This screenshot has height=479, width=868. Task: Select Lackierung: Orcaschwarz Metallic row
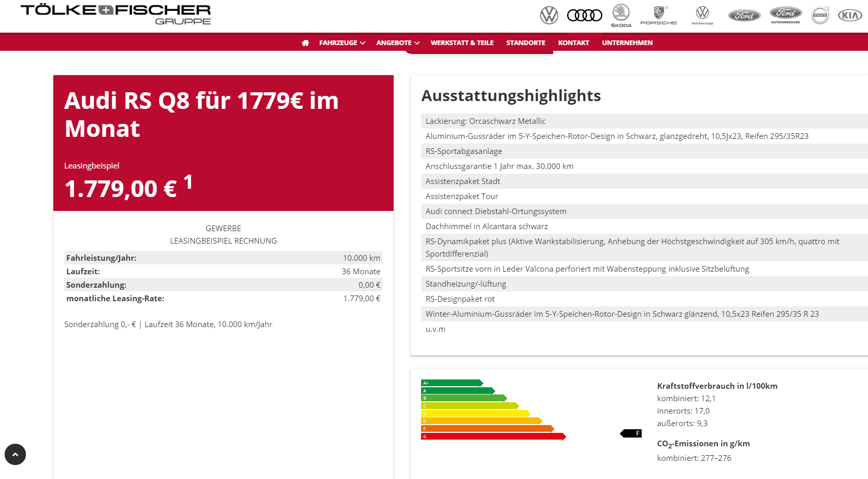(x=644, y=121)
